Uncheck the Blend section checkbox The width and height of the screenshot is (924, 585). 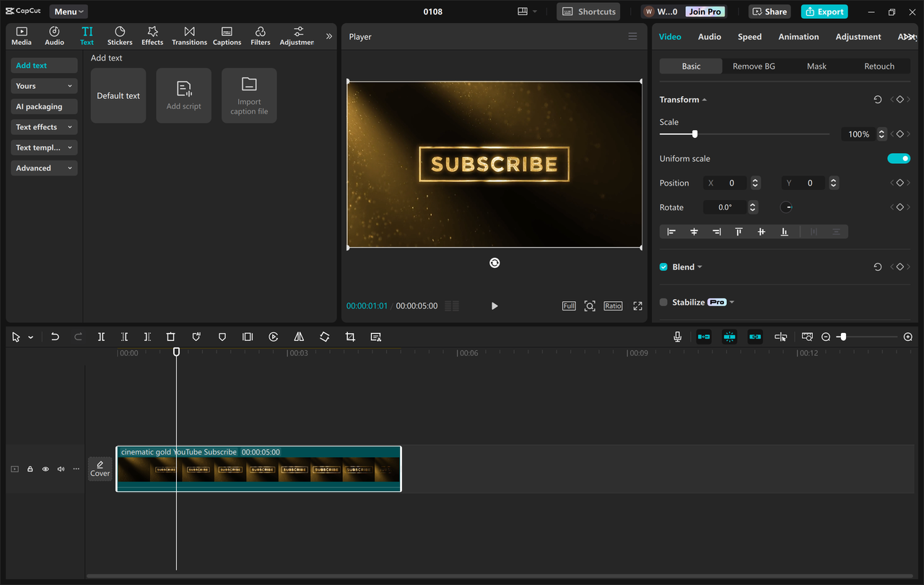pos(663,266)
